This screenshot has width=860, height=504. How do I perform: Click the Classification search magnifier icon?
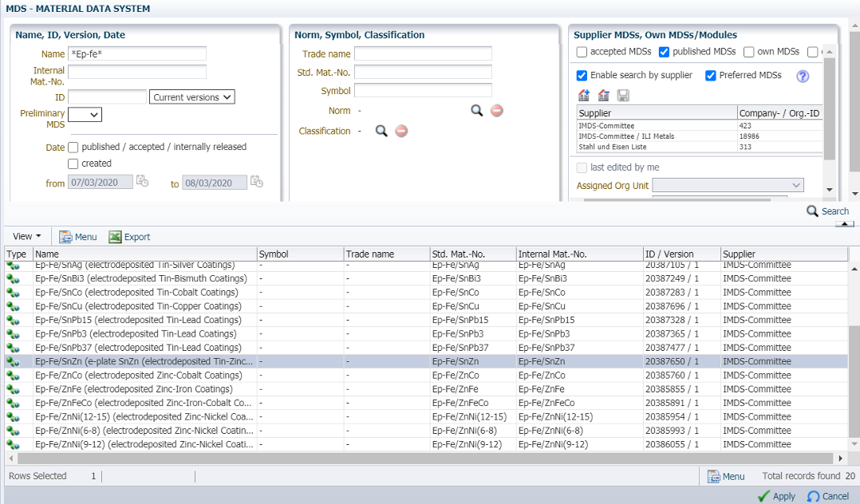point(381,131)
